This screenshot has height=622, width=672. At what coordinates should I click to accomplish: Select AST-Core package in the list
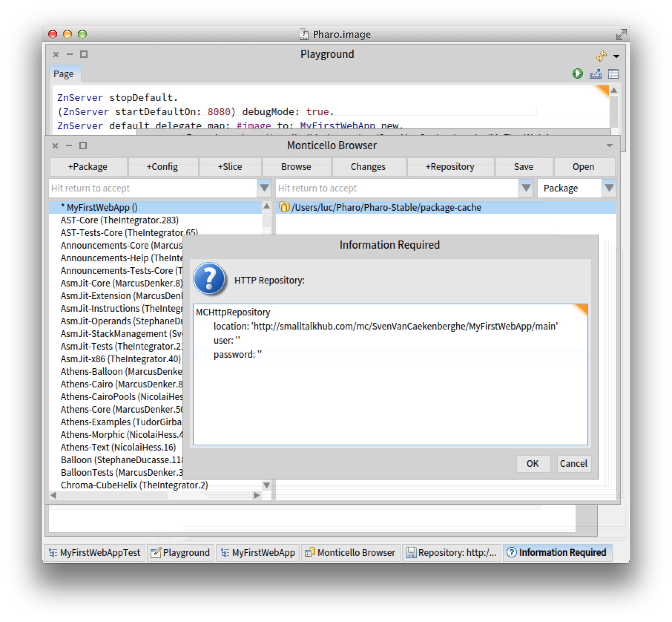tap(119, 220)
